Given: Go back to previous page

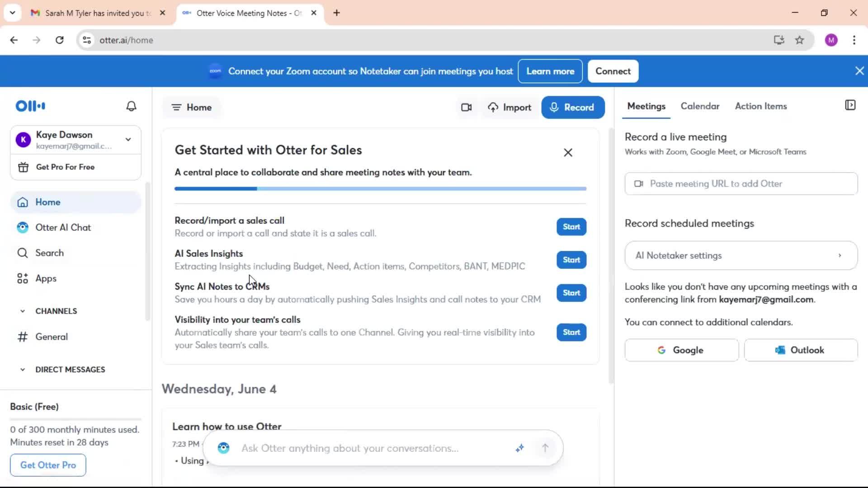Looking at the screenshot, I should pyautogui.click(x=14, y=40).
